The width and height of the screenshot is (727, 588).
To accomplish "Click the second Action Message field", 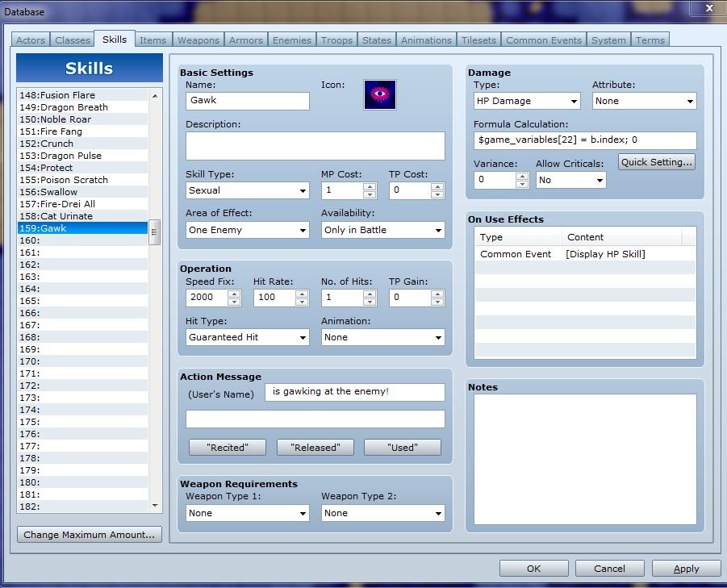I will 315,419.
